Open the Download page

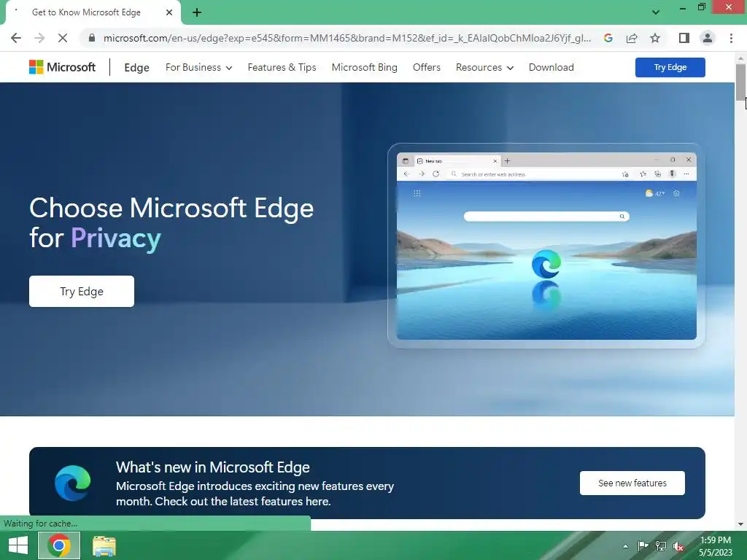[x=551, y=68]
